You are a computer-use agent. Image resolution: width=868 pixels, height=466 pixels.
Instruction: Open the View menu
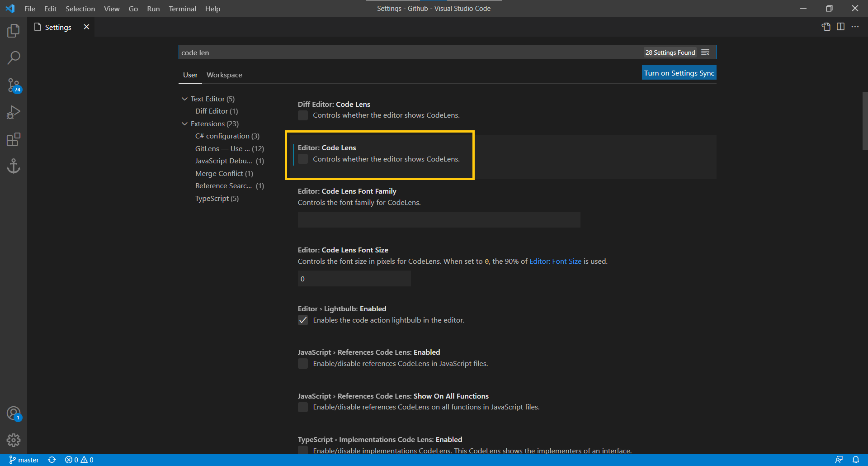[112, 9]
